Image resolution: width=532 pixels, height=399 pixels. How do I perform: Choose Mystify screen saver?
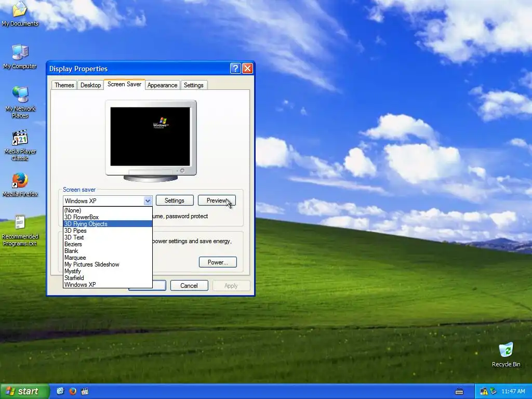(108, 271)
